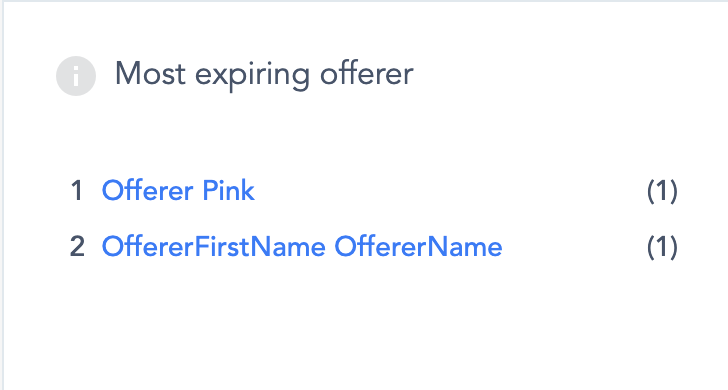Click the Most expiring offerer heading

[264, 74]
